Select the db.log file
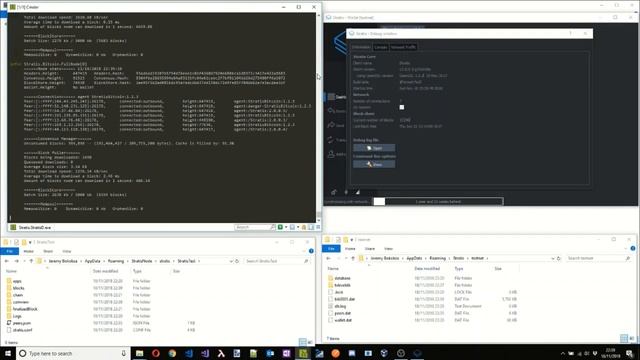640x360 pixels. tap(340, 306)
